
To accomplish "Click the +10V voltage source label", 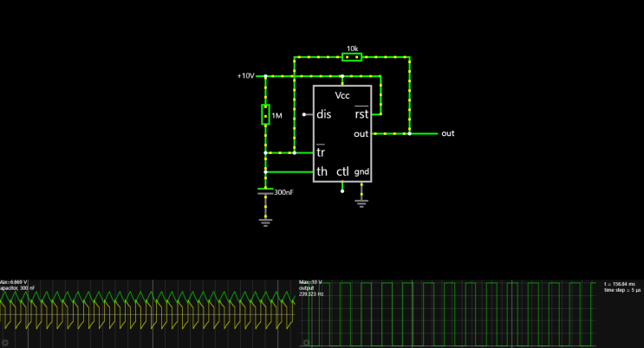I will 246,76.
